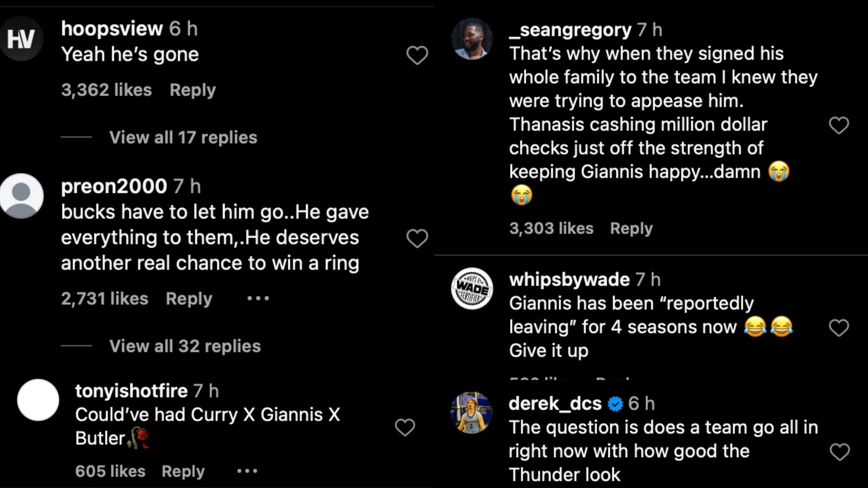Expand View all 17 replies
This screenshot has height=488, width=868.
(x=183, y=137)
